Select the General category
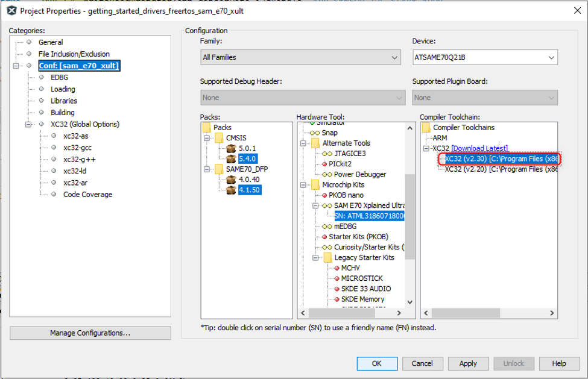588x379 pixels. (51, 43)
